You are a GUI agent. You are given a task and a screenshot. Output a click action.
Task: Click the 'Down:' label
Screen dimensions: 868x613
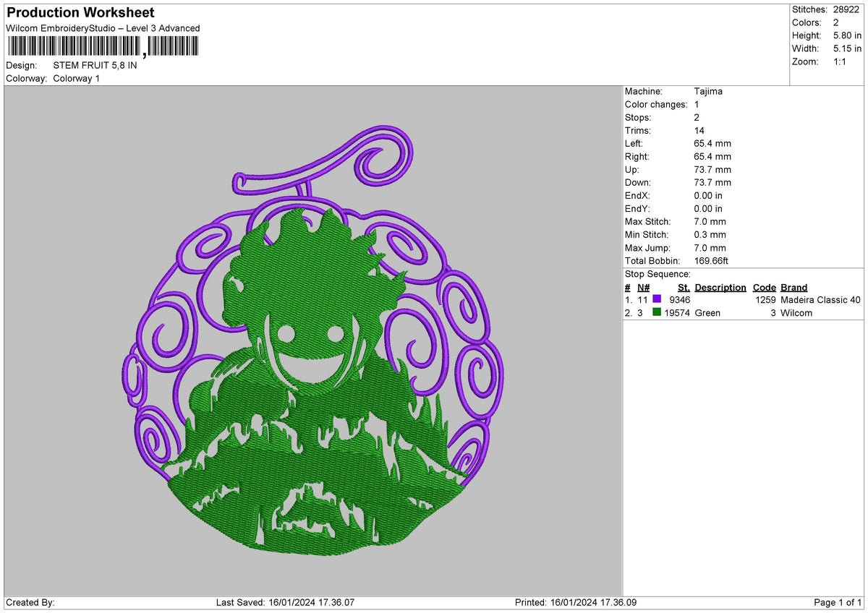click(x=638, y=182)
